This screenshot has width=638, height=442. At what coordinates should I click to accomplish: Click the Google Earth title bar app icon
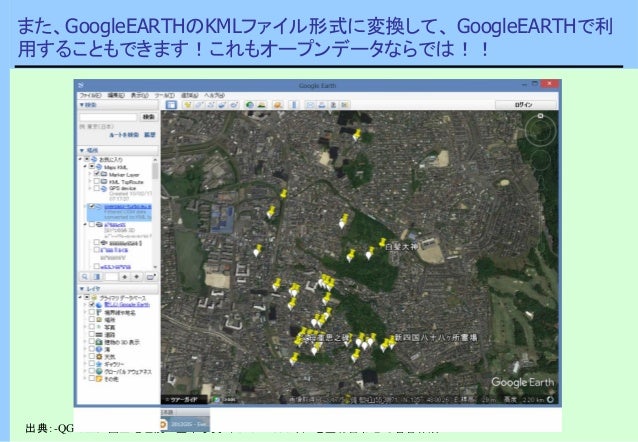pyautogui.click(x=81, y=85)
